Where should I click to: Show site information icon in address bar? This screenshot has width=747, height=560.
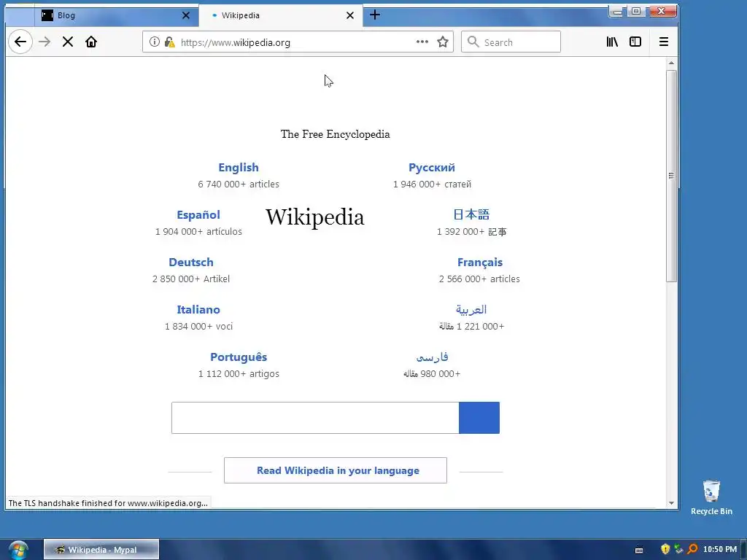coord(155,42)
